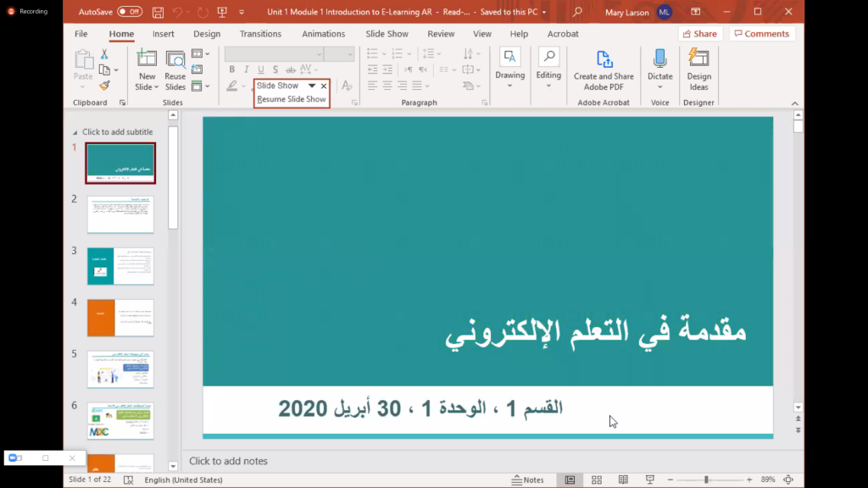Switch to Slide Sorter view
Viewport: 868px width, 488px height.
pos(597,480)
